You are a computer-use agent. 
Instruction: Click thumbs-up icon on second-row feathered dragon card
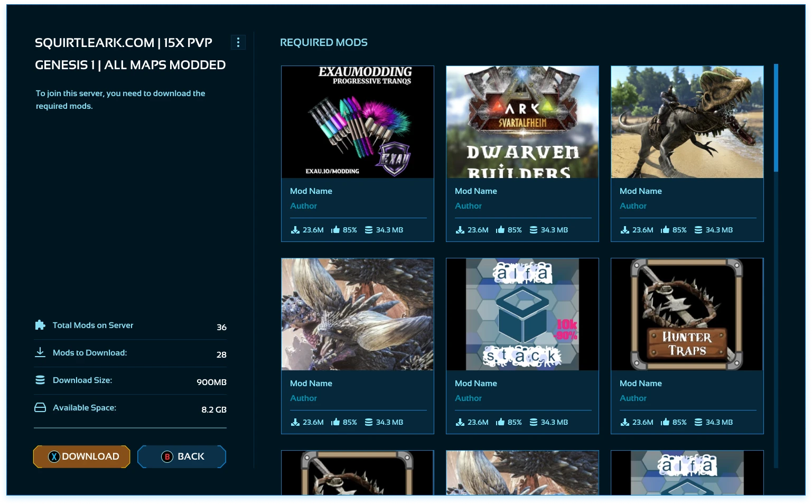coord(335,422)
